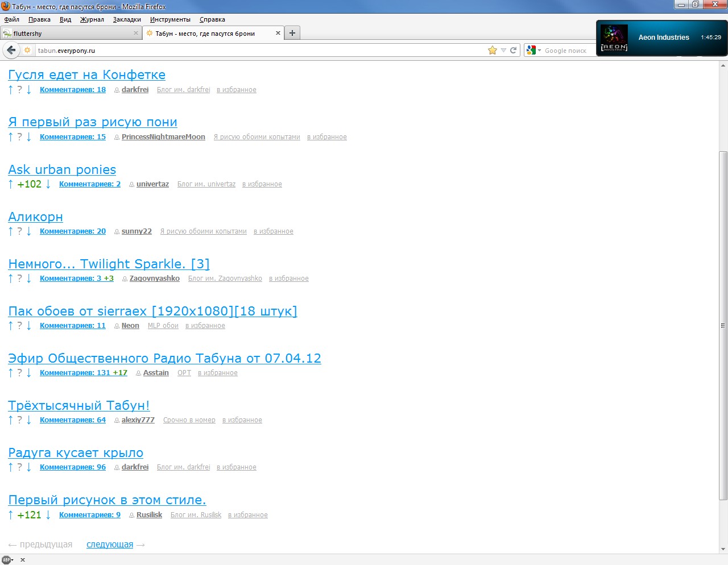Click the site identity icon in address bar

[27, 50]
